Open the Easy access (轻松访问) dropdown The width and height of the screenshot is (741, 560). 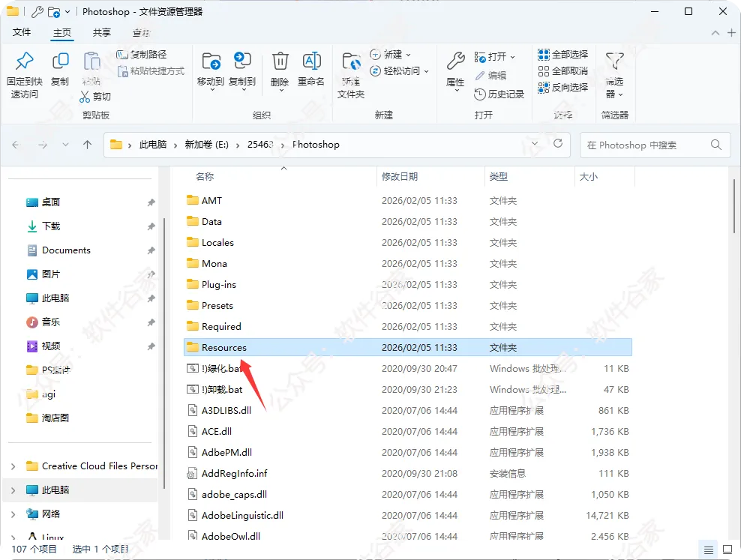pos(399,71)
